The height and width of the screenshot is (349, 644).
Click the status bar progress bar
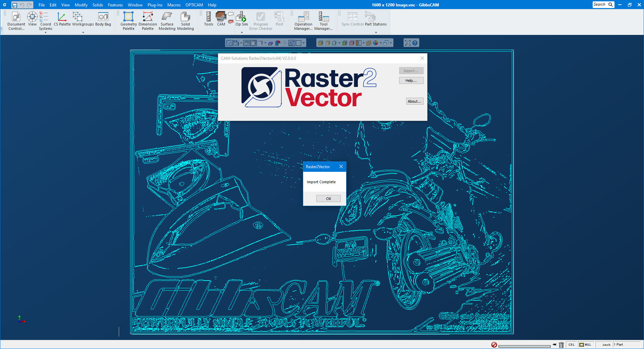pyautogui.click(x=524, y=346)
